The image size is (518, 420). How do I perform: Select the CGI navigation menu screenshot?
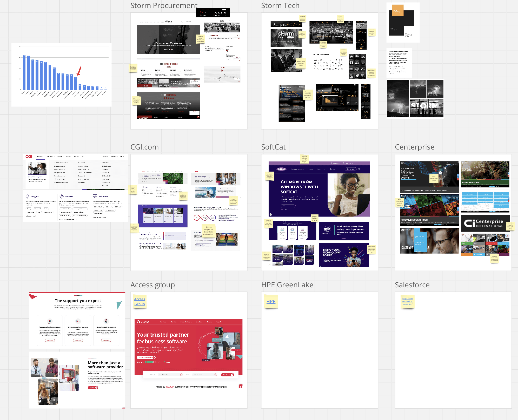(x=75, y=172)
